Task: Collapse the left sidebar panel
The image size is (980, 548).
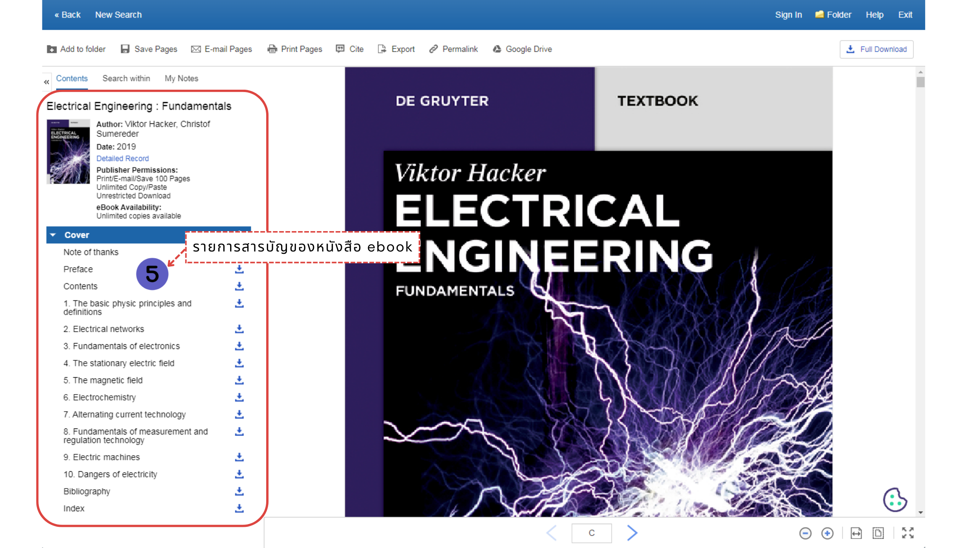Action: pos(47,82)
